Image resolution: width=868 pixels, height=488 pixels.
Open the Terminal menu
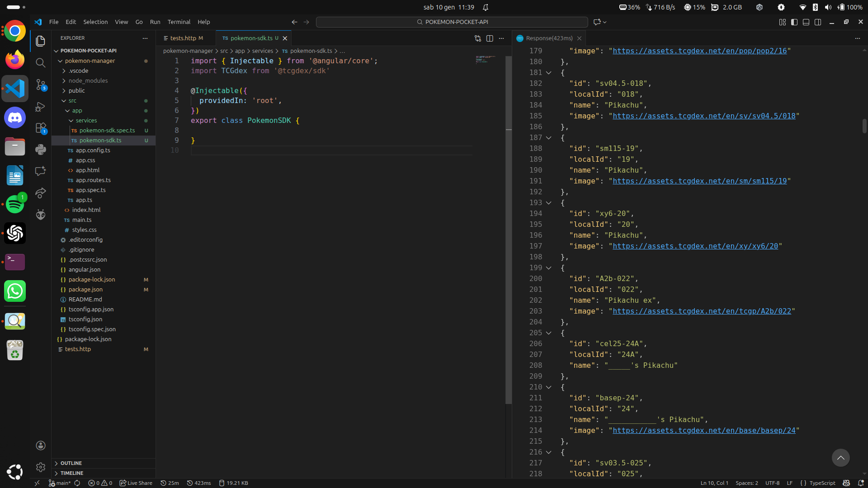[x=179, y=22]
